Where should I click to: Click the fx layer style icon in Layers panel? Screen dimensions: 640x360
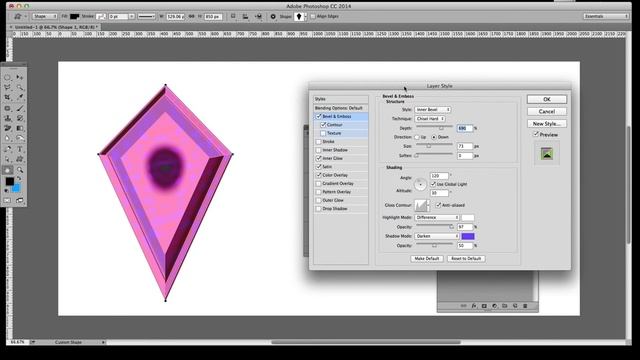coord(474,306)
